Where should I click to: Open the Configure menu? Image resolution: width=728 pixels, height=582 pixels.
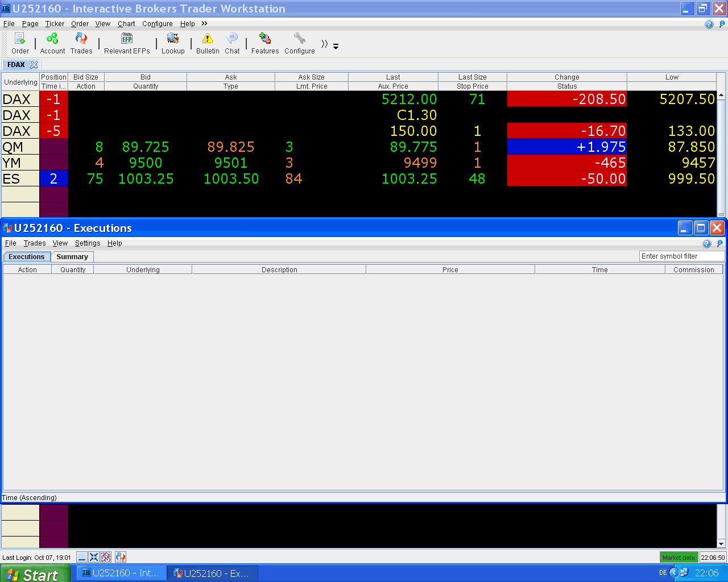point(158,24)
